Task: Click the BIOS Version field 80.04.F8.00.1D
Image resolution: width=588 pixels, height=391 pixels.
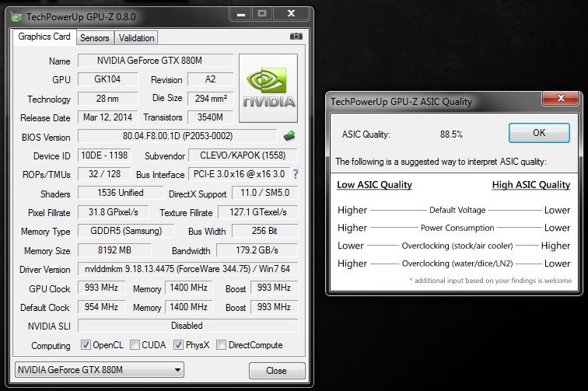Action: (177, 136)
